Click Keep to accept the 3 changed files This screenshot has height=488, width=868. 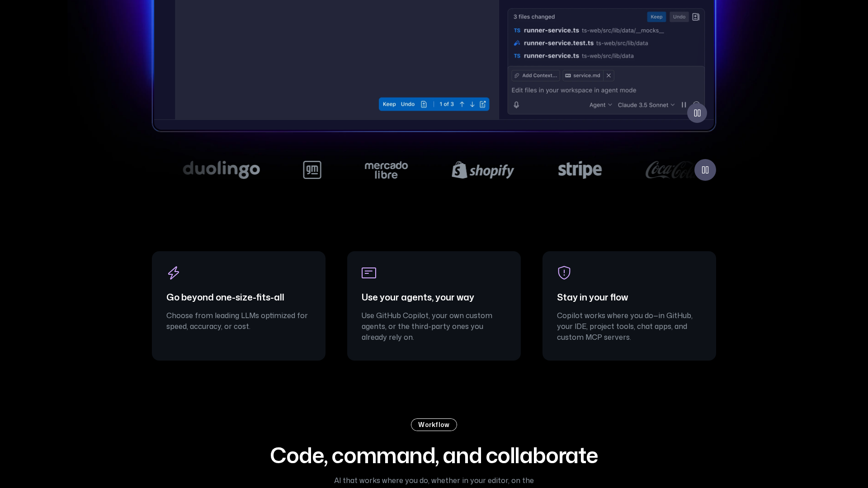click(656, 17)
